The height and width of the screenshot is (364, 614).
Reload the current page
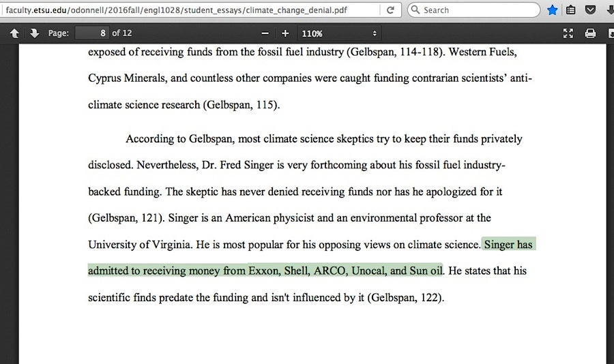[390, 10]
